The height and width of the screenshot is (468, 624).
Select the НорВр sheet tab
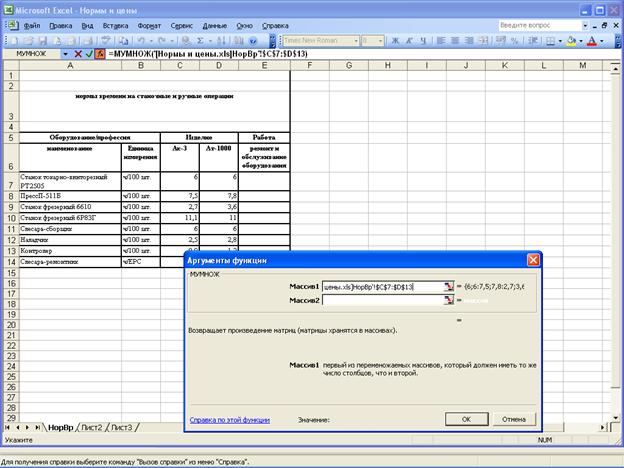click(x=60, y=427)
